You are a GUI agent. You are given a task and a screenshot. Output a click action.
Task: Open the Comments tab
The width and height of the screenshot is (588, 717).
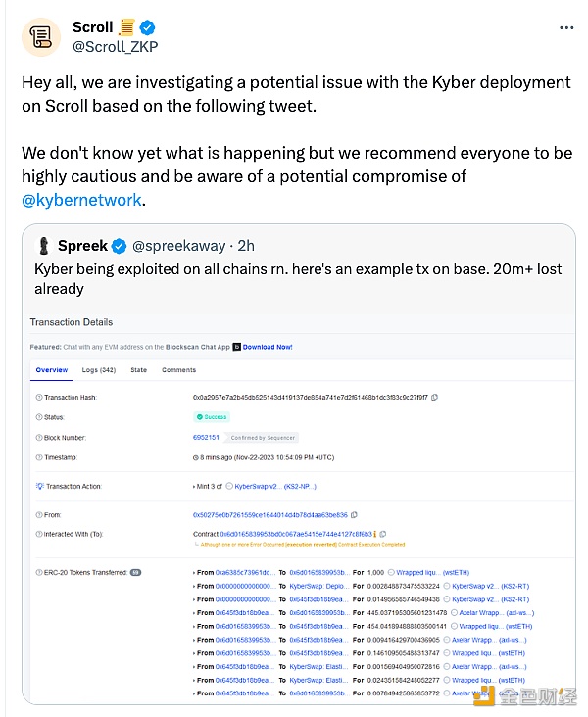coord(178,370)
